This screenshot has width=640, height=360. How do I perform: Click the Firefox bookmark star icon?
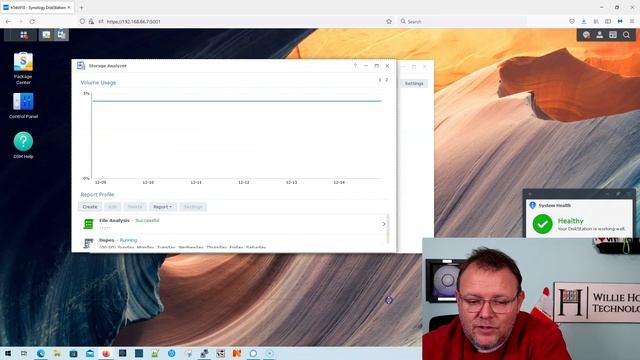[x=389, y=21]
